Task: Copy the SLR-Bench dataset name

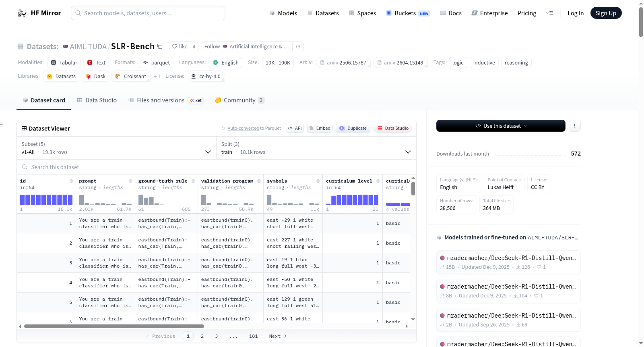Action: 160,46
